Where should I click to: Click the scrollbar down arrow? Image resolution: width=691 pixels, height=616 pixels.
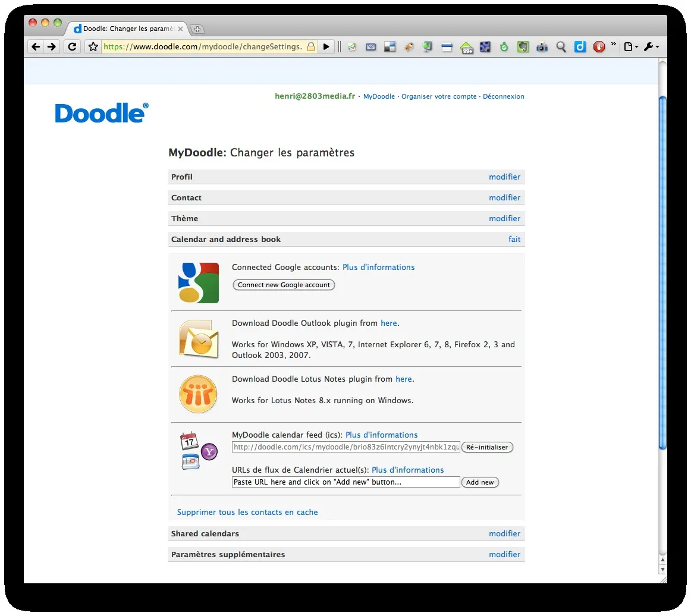coord(662,569)
